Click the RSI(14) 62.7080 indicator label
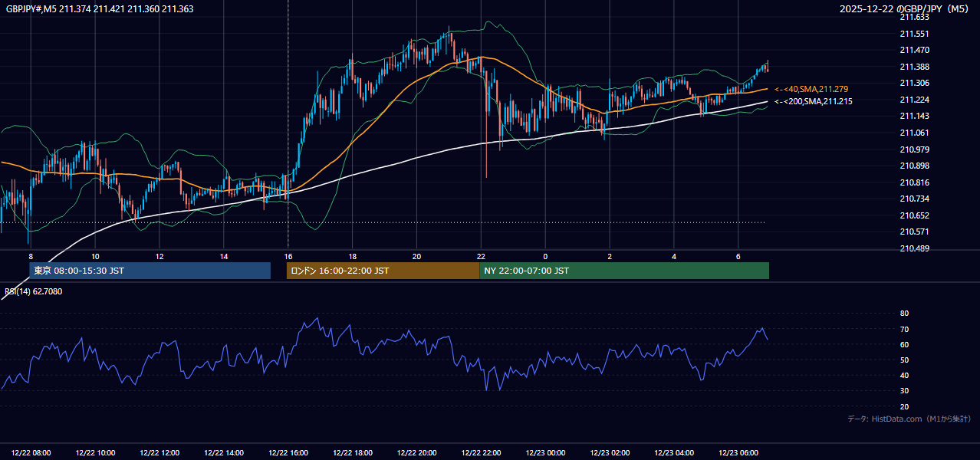This screenshot has width=980, height=460. (34, 291)
